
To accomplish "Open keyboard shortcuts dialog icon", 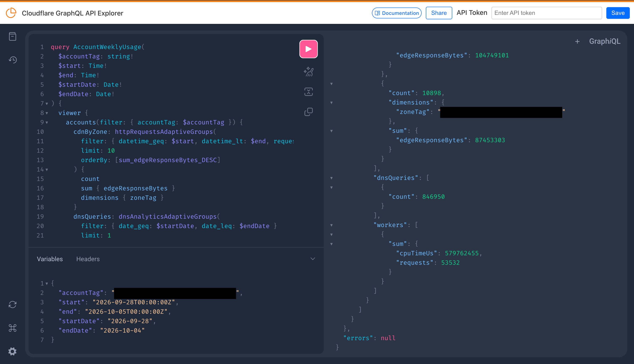I will tap(13, 328).
